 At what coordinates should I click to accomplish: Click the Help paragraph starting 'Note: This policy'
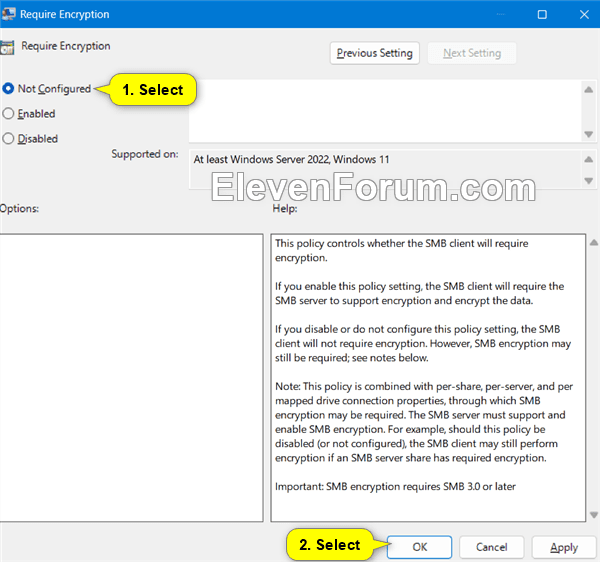click(x=424, y=422)
